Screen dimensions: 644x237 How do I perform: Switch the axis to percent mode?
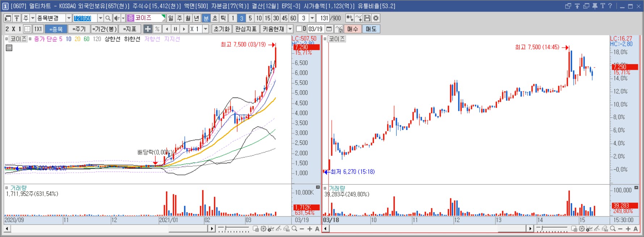157,29
